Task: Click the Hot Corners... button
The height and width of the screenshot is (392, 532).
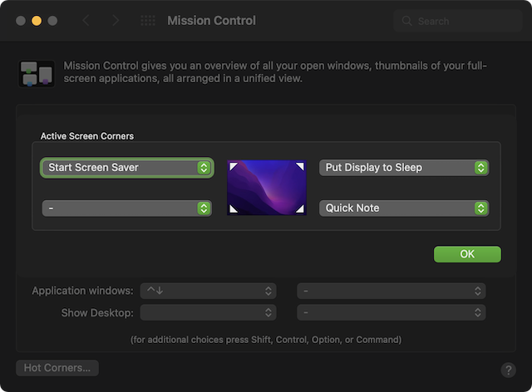Action: [57, 368]
